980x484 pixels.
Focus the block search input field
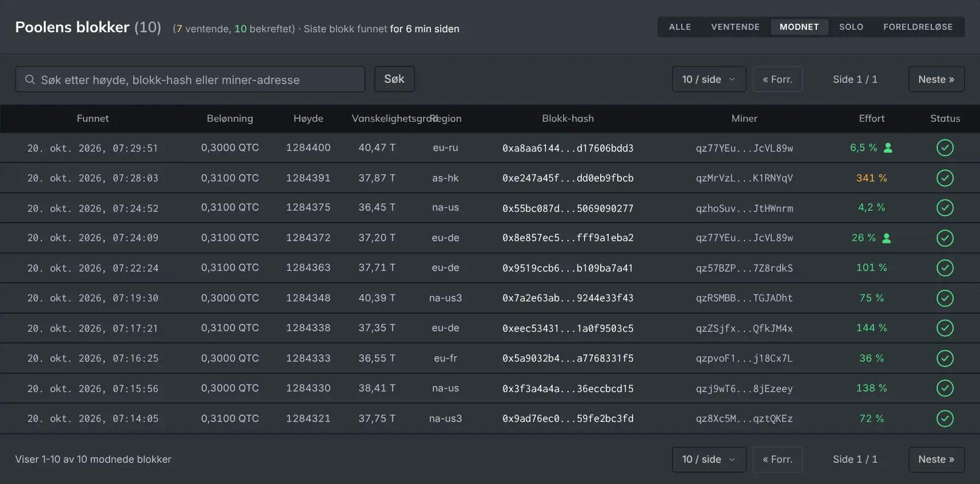coord(190,79)
